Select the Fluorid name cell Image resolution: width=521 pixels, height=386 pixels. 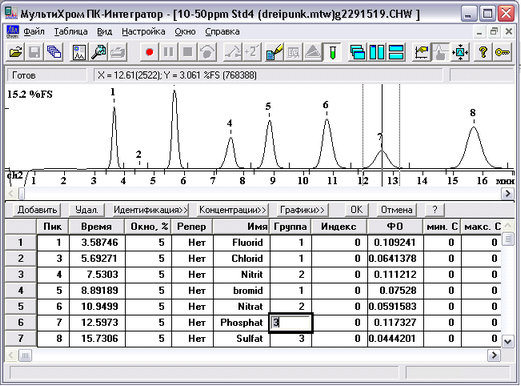pyautogui.click(x=242, y=242)
